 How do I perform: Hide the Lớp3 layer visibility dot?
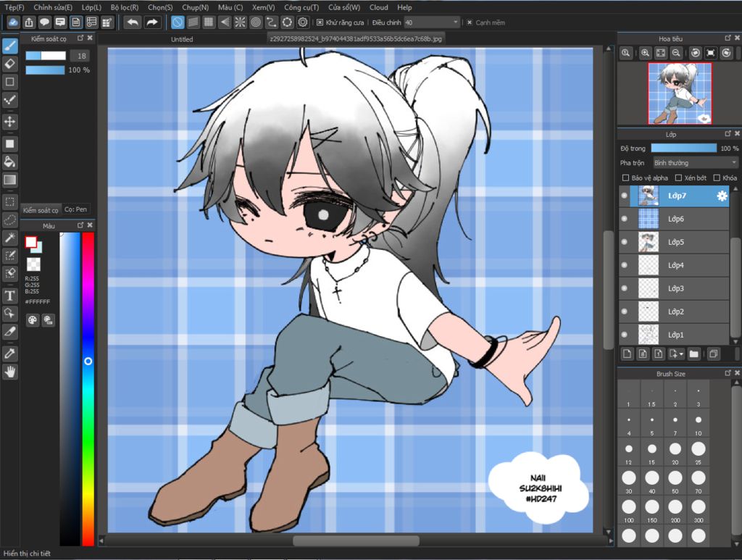click(624, 288)
